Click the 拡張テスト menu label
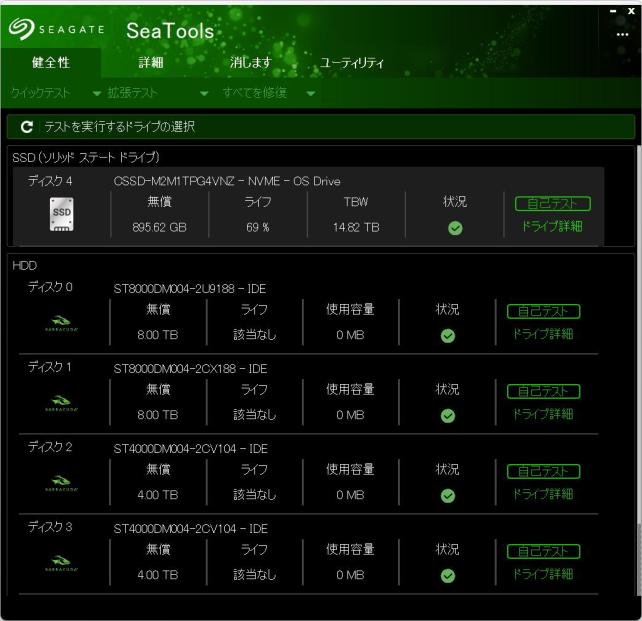Screen dimensions: 642x621 pos(132,93)
